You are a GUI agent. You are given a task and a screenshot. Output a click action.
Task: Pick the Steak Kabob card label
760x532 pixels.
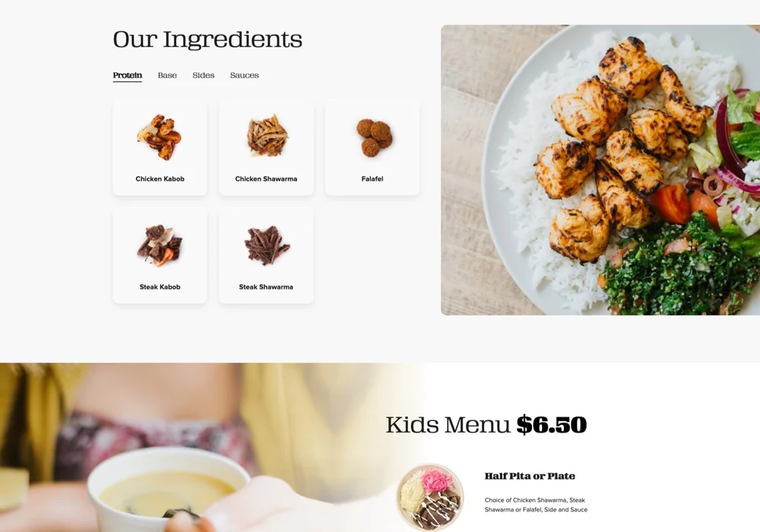click(x=160, y=287)
